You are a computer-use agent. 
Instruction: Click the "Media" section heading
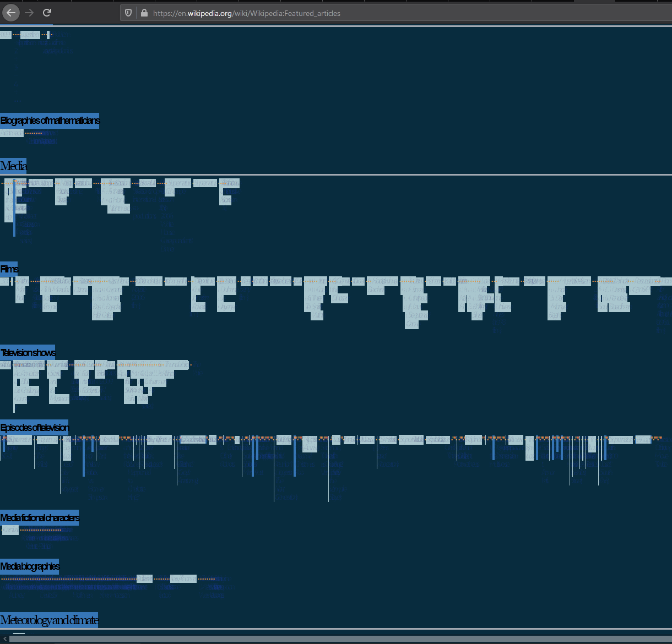point(13,166)
